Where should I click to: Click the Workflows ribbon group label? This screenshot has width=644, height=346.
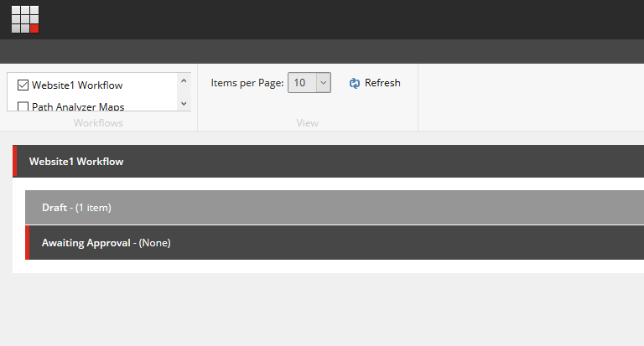[98, 123]
